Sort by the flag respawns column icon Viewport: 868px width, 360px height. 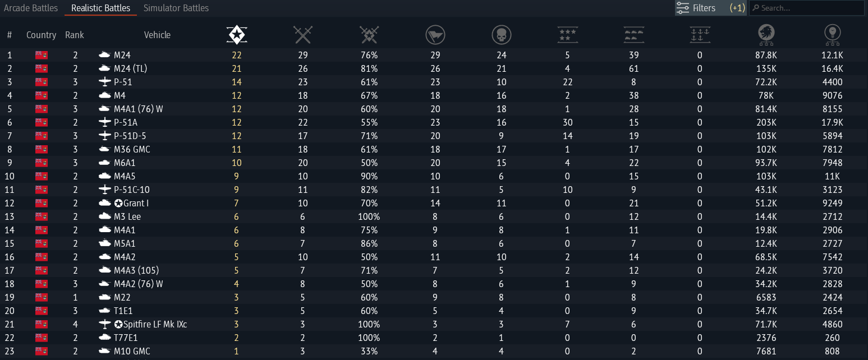[x=435, y=35]
